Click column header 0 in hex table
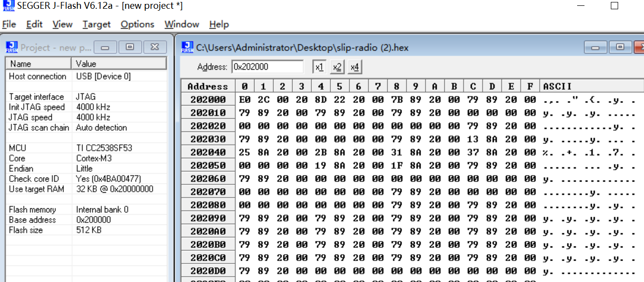 pos(244,86)
